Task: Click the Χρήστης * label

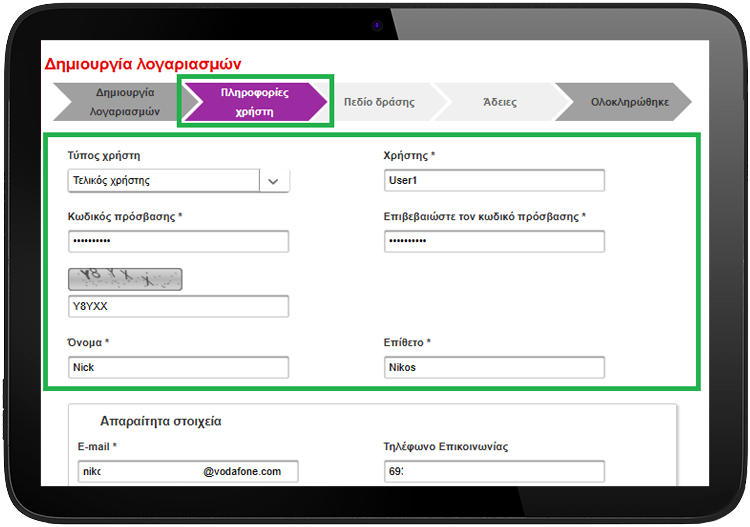Action: [x=409, y=155]
